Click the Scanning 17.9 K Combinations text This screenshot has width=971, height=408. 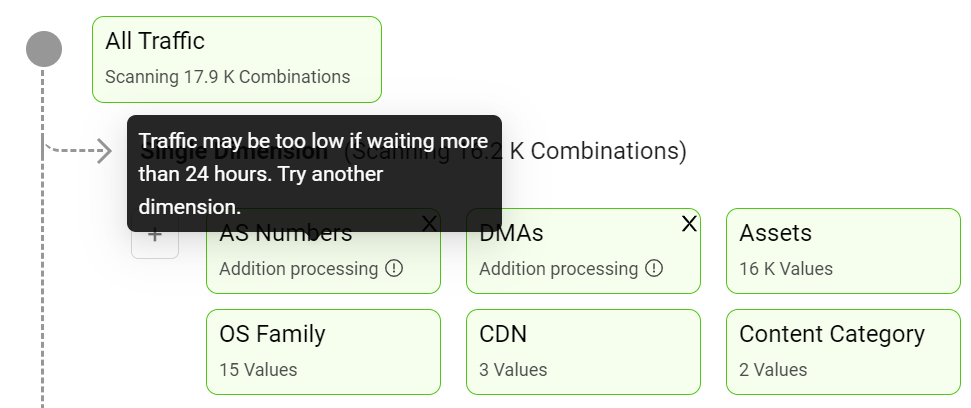227,77
